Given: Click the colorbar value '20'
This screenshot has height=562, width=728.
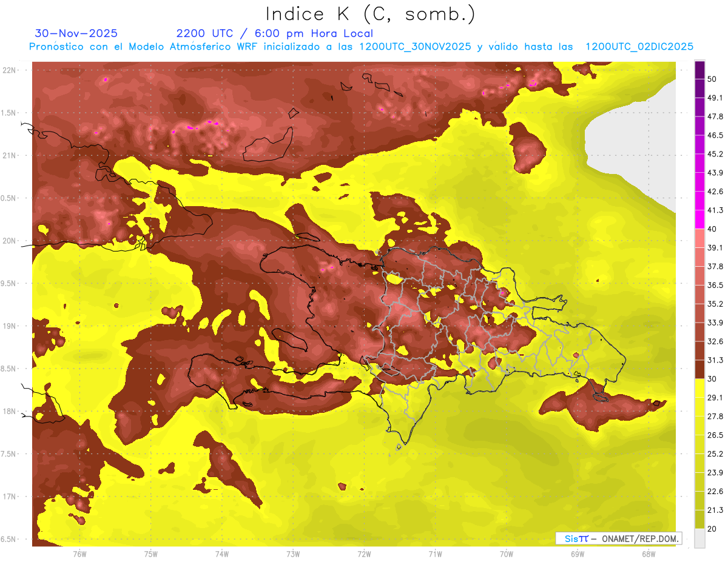Looking at the screenshot, I should coord(713,529).
